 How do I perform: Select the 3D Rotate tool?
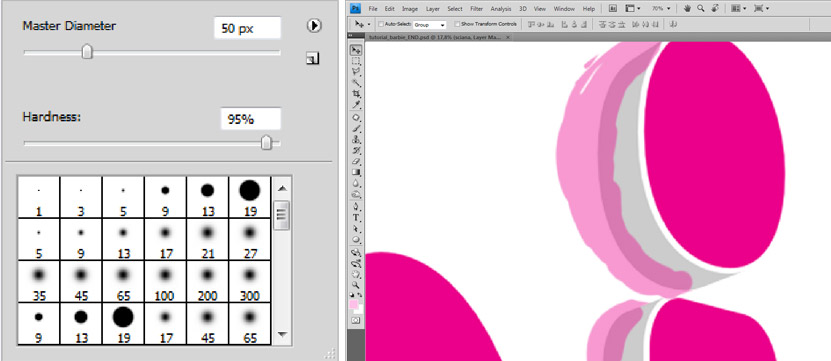[356, 252]
